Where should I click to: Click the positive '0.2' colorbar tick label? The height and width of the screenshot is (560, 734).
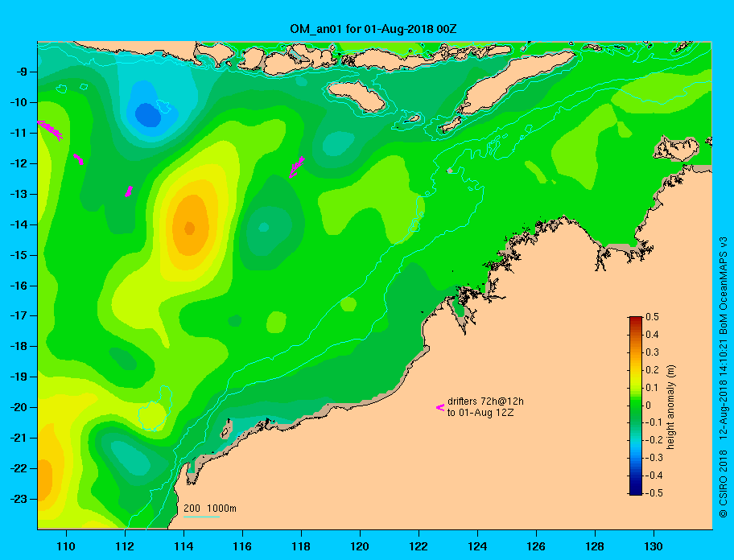[x=652, y=370]
